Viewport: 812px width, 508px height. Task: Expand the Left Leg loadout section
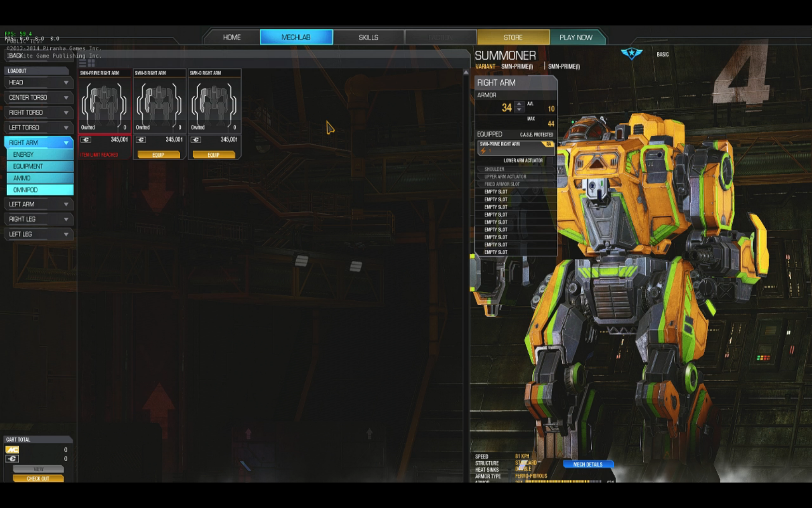click(38, 234)
